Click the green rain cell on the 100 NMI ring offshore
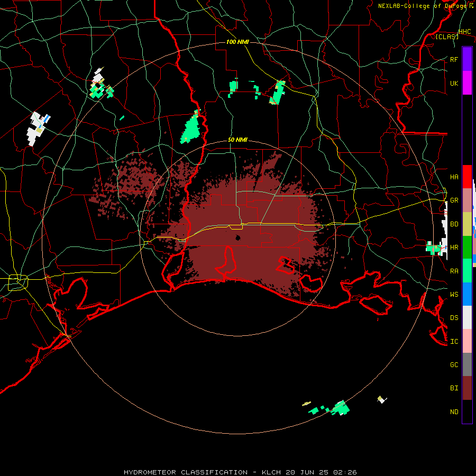This screenshot has height=476, width=476. coord(340,408)
